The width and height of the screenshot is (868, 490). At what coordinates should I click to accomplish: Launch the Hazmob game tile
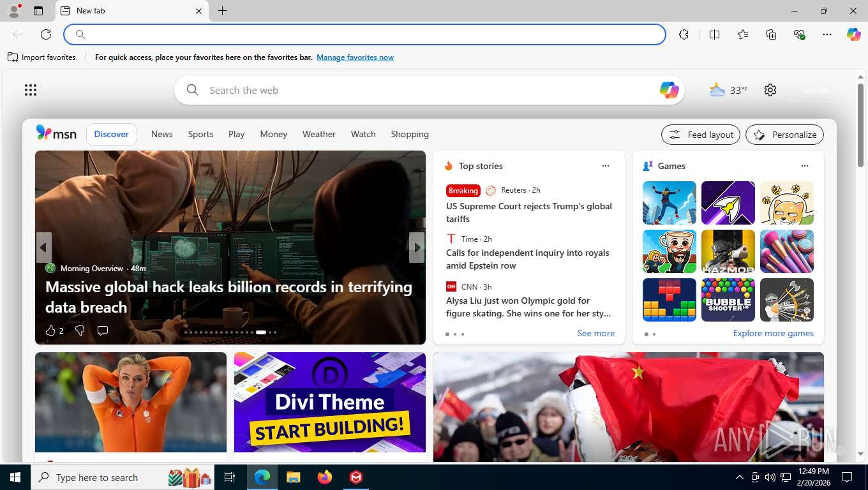tap(728, 251)
